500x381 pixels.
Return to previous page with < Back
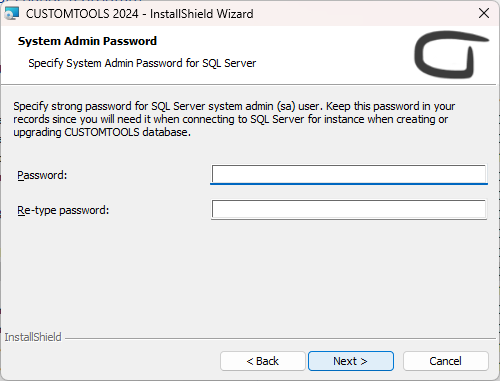click(263, 361)
